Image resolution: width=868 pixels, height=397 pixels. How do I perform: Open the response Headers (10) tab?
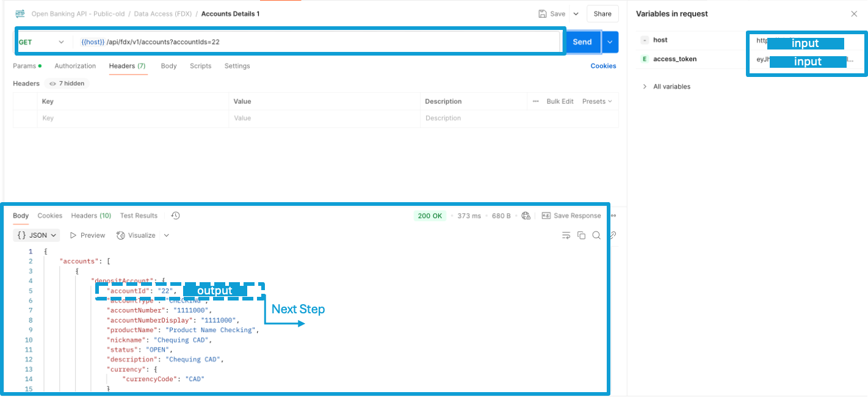coord(91,216)
